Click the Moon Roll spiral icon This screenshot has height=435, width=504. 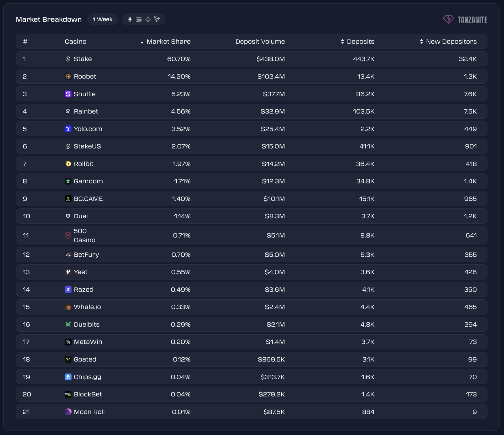click(x=68, y=412)
